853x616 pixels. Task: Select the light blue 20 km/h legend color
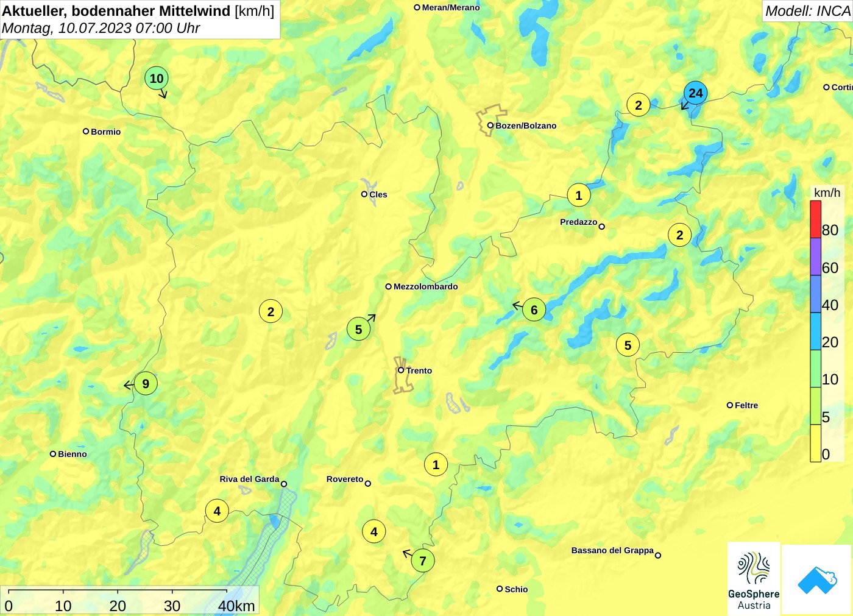815,331
